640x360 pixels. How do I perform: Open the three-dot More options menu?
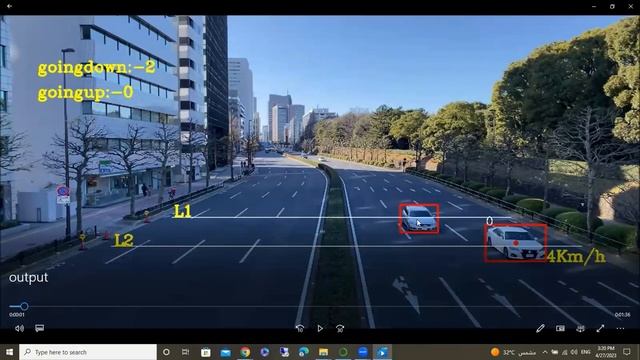(620, 328)
